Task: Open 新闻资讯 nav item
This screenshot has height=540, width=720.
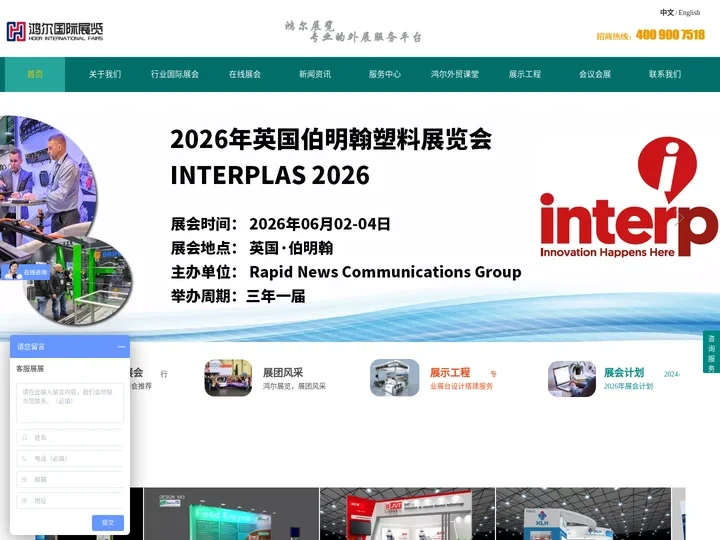Action: (315, 74)
